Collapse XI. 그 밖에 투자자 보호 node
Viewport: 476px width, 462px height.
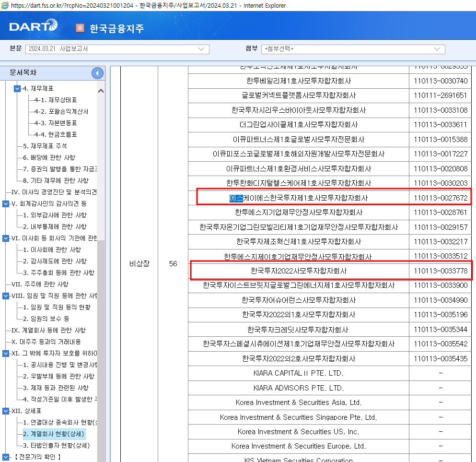point(6,353)
